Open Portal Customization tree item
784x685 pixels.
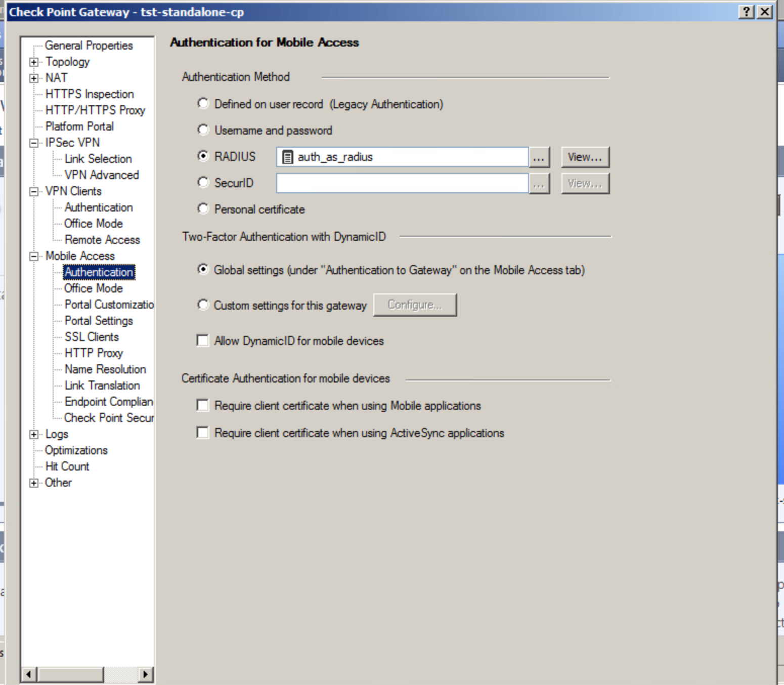coord(109,305)
